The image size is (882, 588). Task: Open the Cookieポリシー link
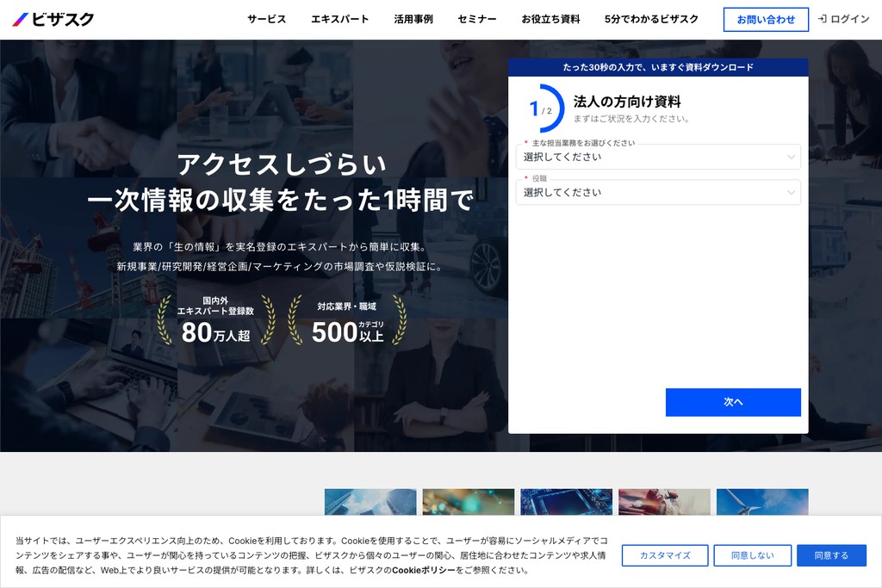click(424, 570)
